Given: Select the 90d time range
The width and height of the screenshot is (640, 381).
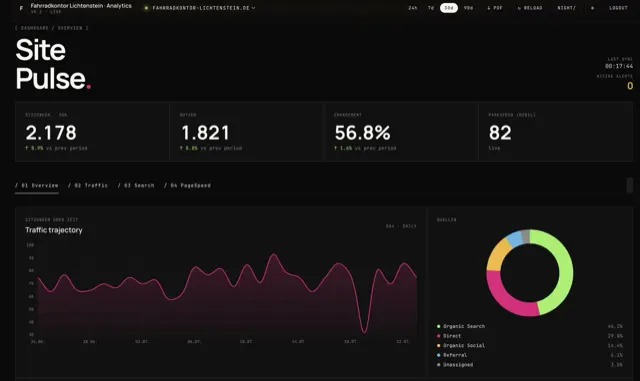Looking at the screenshot, I should pos(468,8).
